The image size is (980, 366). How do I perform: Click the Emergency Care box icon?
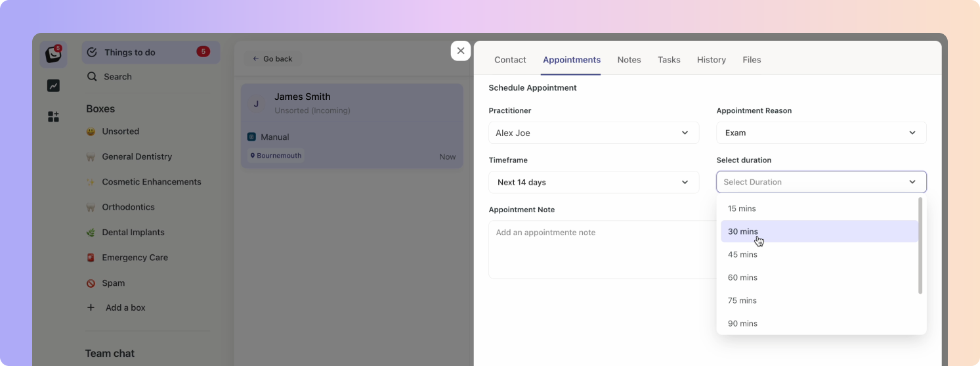pos(91,258)
